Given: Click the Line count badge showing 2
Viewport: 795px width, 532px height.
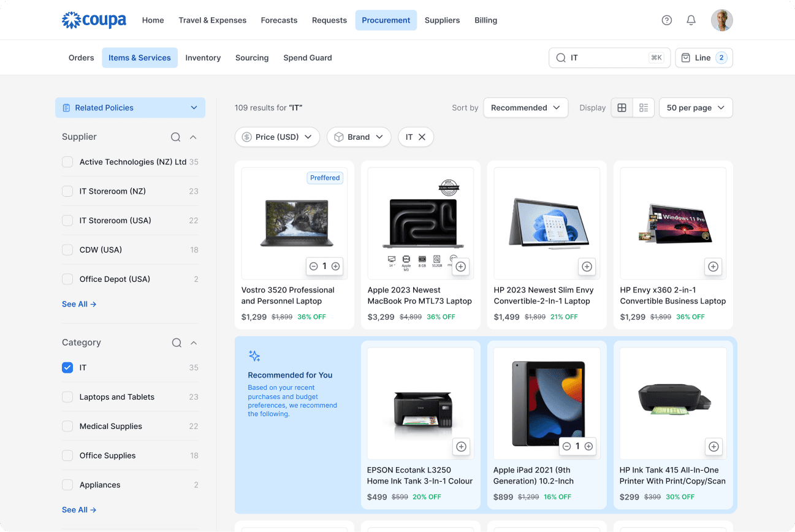Looking at the screenshot, I should (721, 58).
